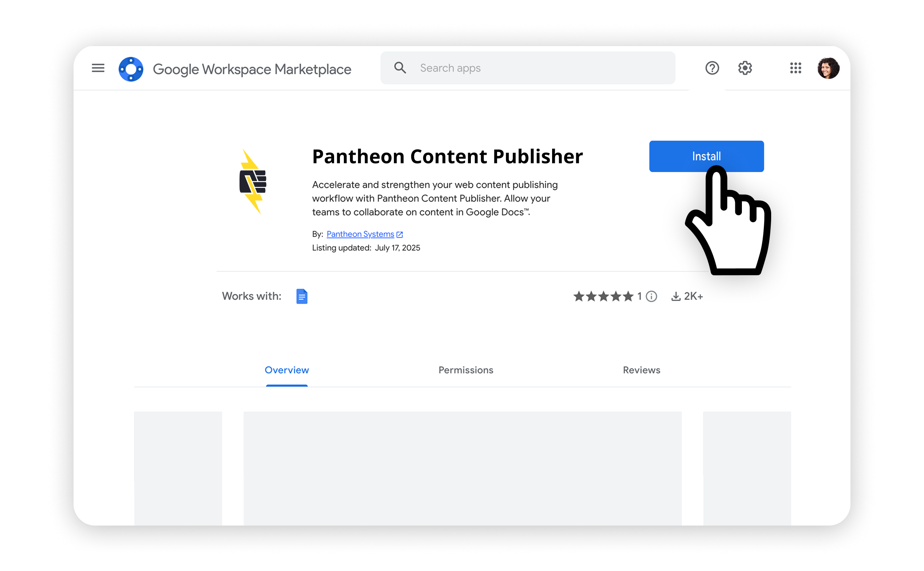Open Marketplace settings via gear icon
The height and width of the screenshot is (571, 924).
pyautogui.click(x=745, y=68)
